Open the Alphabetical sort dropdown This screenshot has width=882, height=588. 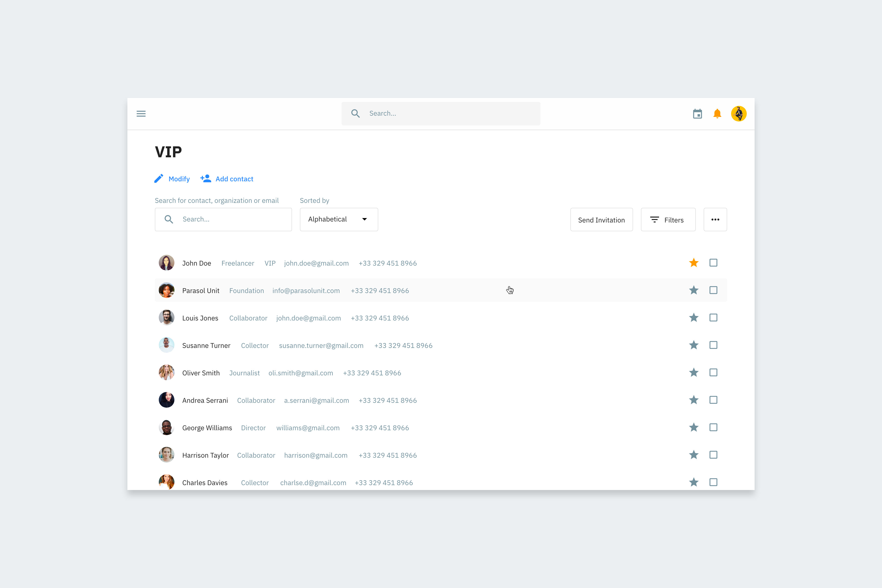339,219
